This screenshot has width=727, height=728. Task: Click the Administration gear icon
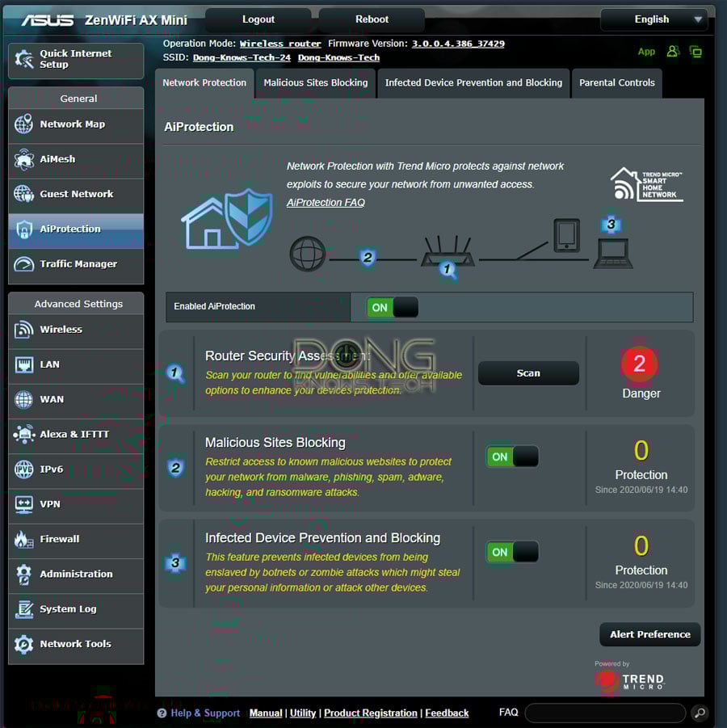[x=23, y=574]
